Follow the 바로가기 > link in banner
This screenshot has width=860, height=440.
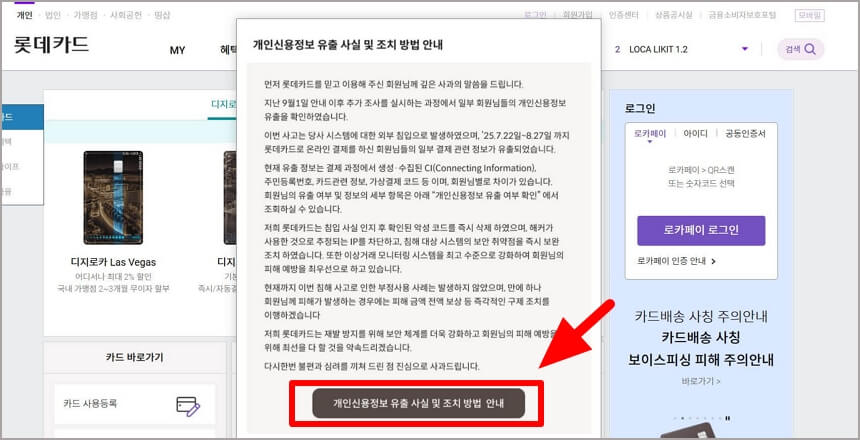pyautogui.click(x=701, y=381)
